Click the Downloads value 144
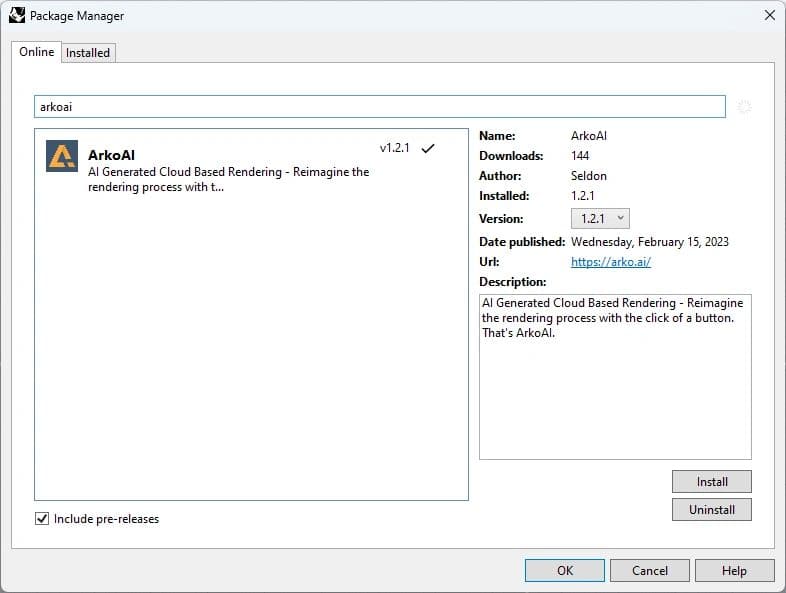 (x=580, y=156)
